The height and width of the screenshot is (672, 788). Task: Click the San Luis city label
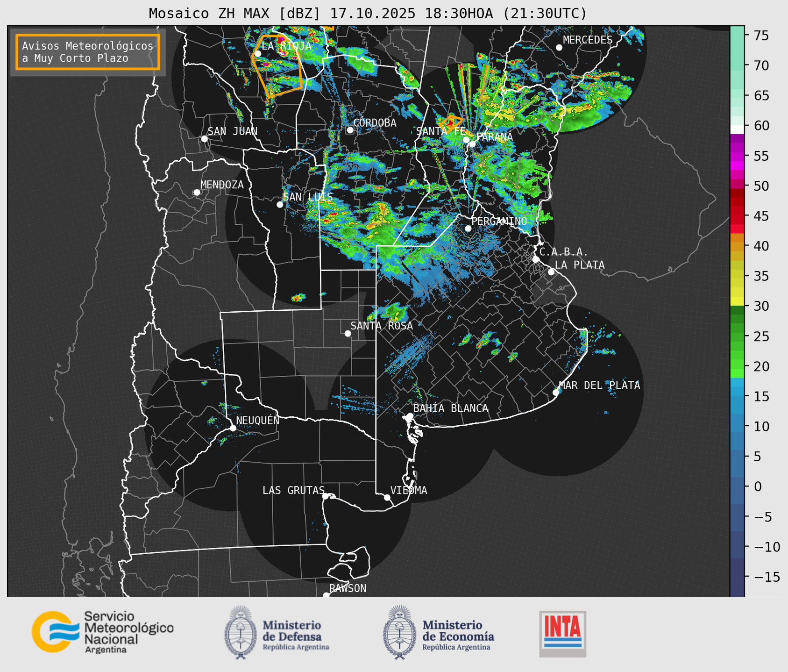308,197
